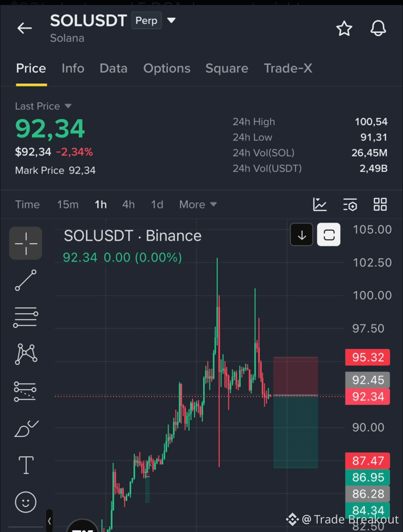Click the 95.32 stop price label
The height and width of the screenshot is (532, 403).
[x=368, y=357]
